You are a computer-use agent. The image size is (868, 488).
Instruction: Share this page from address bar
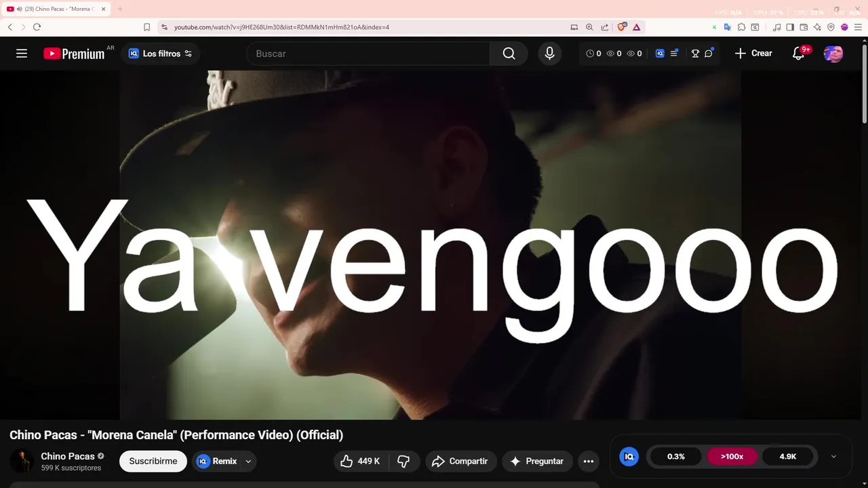tap(605, 27)
